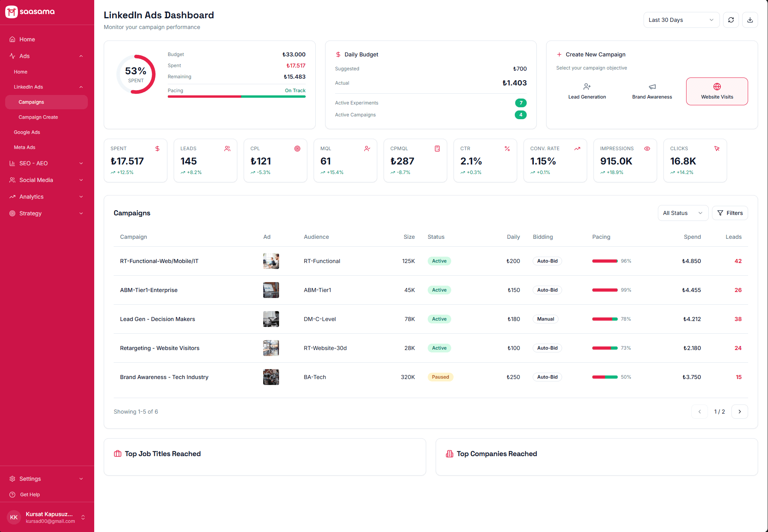Open Google Ads from the sidebar

[x=27, y=132]
